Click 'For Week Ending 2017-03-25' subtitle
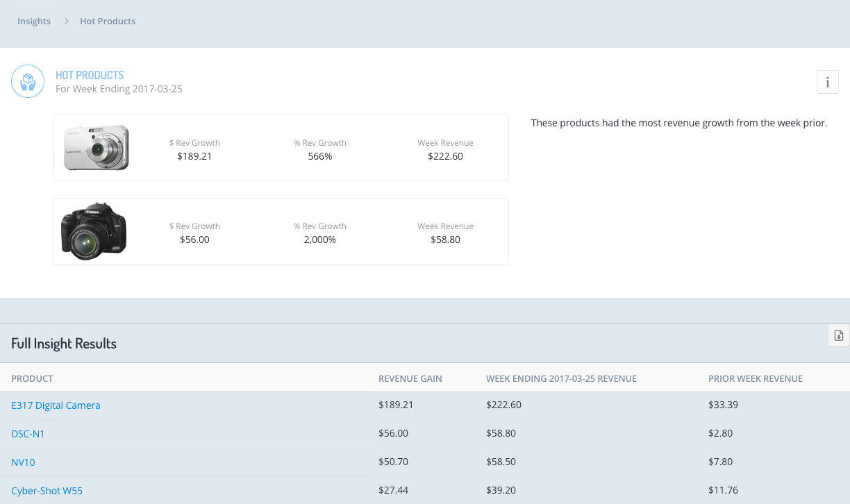The width and height of the screenshot is (850, 504). point(119,89)
